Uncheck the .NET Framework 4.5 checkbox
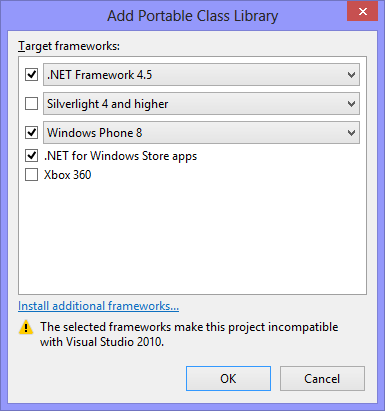This screenshot has height=411, width=385. (x=32, y=75)
